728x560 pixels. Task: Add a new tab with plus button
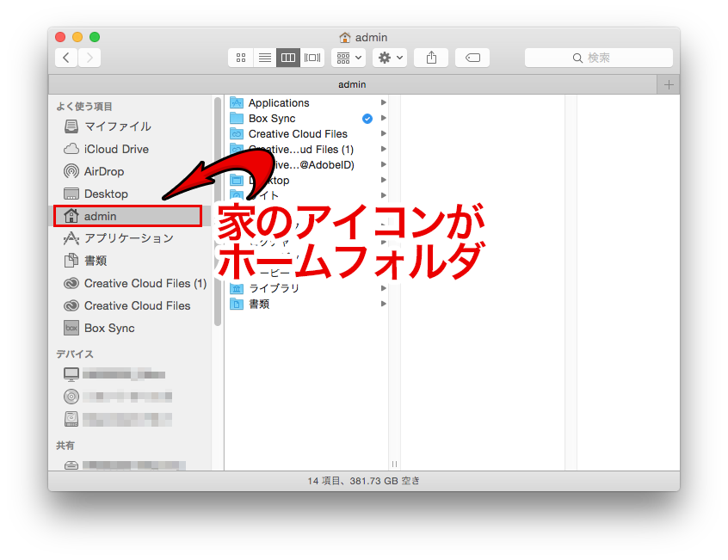[x=669, y=84]
